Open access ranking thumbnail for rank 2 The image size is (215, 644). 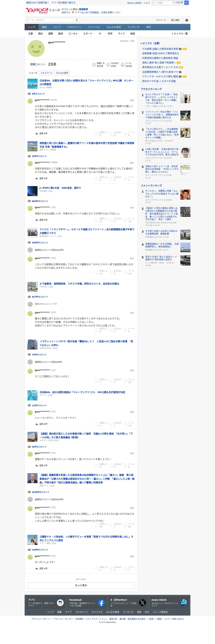(x=185, y=116)
